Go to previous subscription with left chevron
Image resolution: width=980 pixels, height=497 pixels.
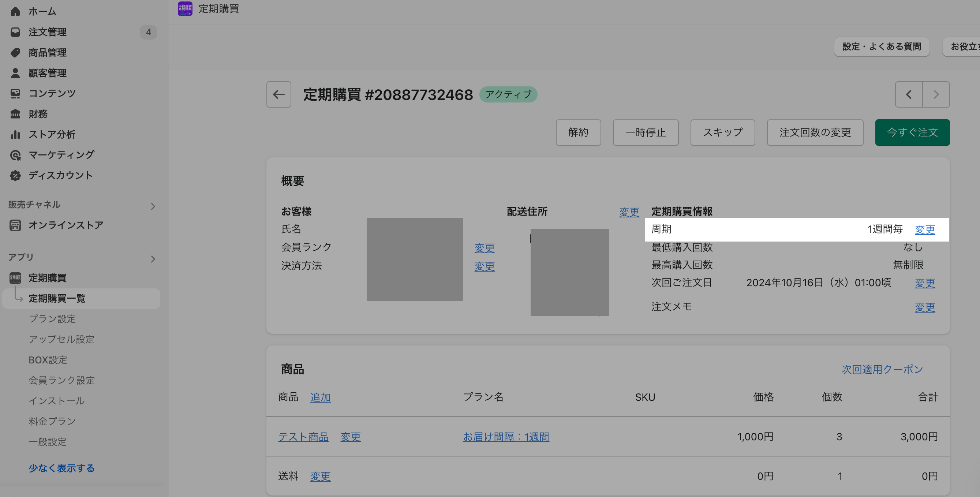click(x=909, y=94)
